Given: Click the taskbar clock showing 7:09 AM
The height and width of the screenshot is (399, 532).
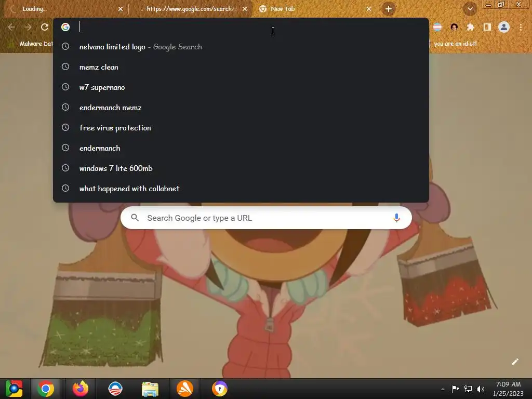Looking at the screenshot, I should point(508,389).
